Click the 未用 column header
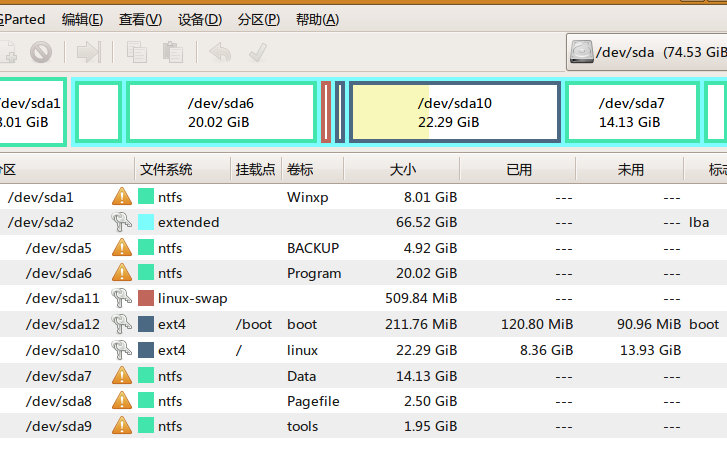727x473 pixels. pyautogui.click(x=630, y=169)
